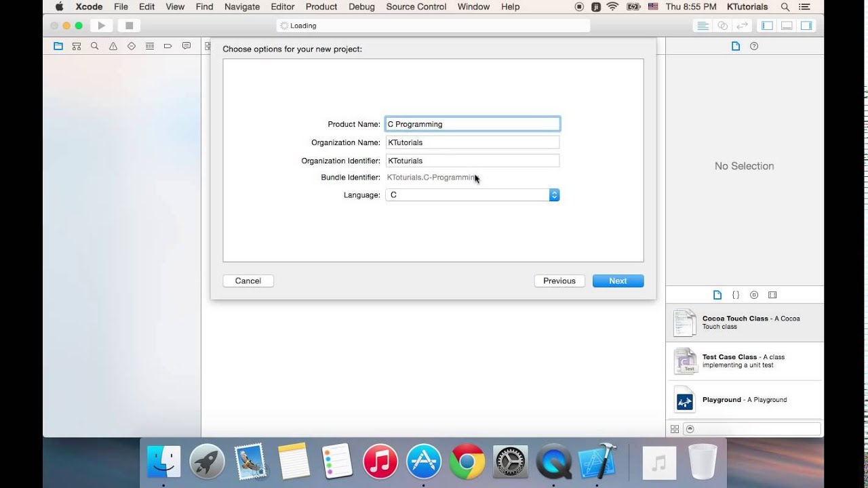868x488 pixels.
Task: Open Notification Center in menu bar
Action: tap(806, 7)
